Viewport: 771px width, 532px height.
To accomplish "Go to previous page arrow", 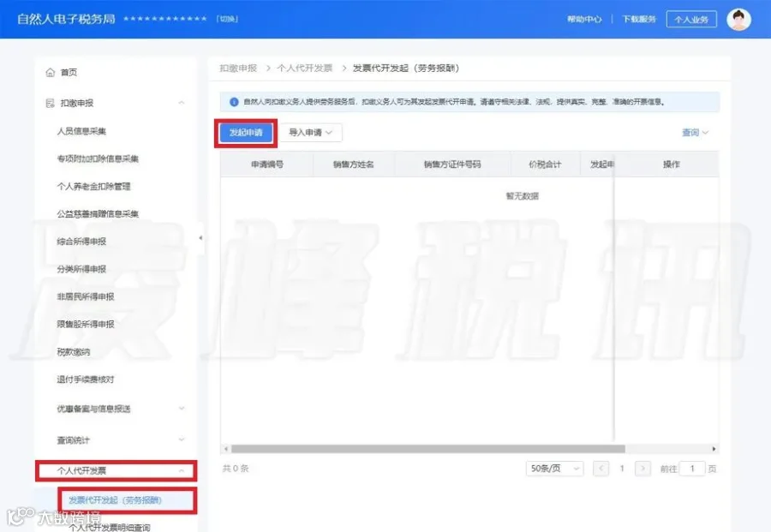I will click(601, 469).
